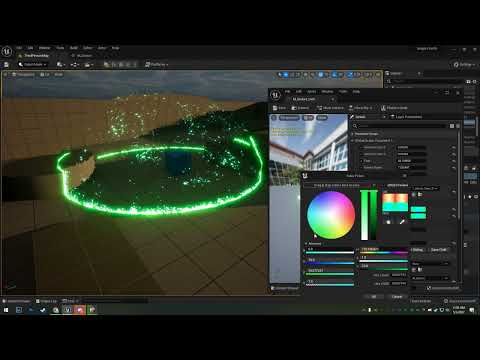
Task: Toggle first scalar parameter override checkbox
Action: [x=361, y=147]
